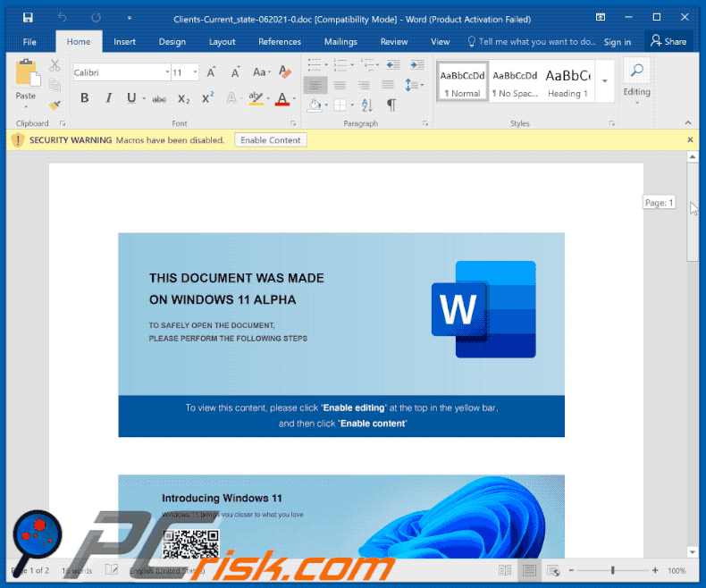Apply the yellow text highlight color
The image size is (706, 588).
pos(256,98)
